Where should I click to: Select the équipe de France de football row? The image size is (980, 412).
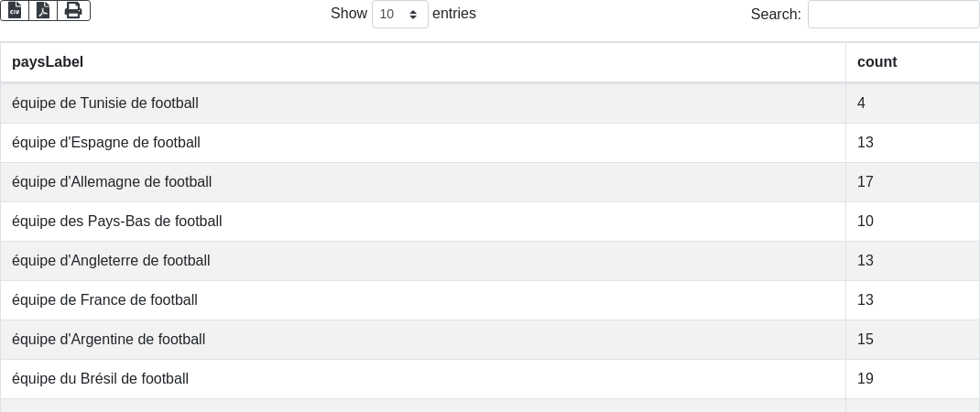pyautogui.click(x=104, y=300)
